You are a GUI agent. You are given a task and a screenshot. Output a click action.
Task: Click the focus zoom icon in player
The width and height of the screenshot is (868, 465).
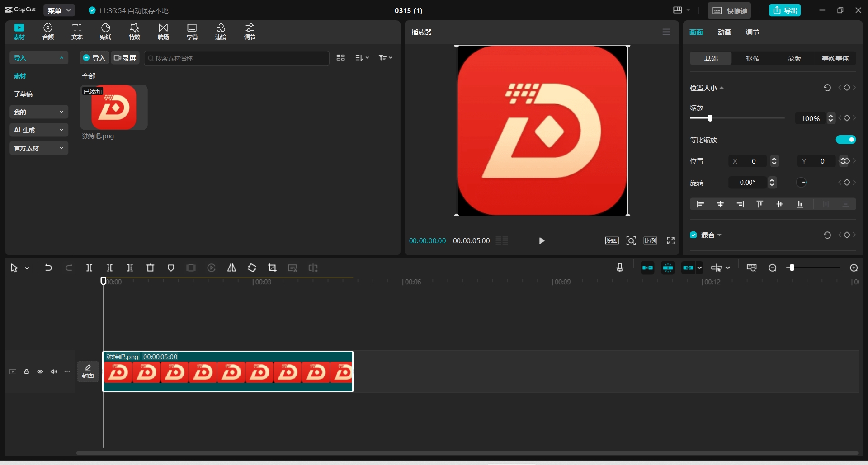pyautogui.click(x=631, y=241)
